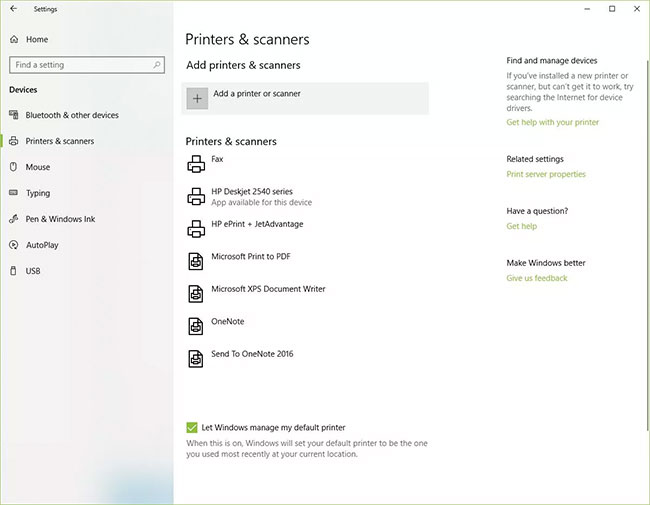Viewport: 650px width, 505px height.
Task: Click the USB sidebar icon
Action: click(x=13, y=271)
